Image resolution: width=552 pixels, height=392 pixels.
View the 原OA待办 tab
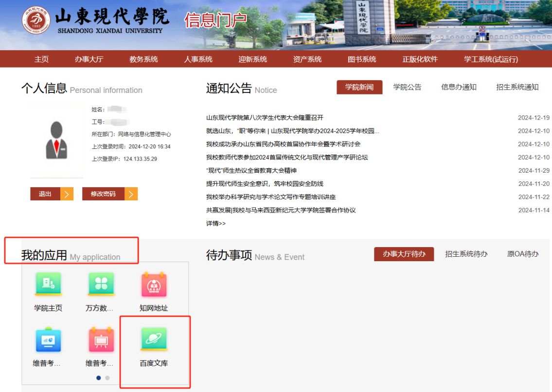(x=523, y=254)
